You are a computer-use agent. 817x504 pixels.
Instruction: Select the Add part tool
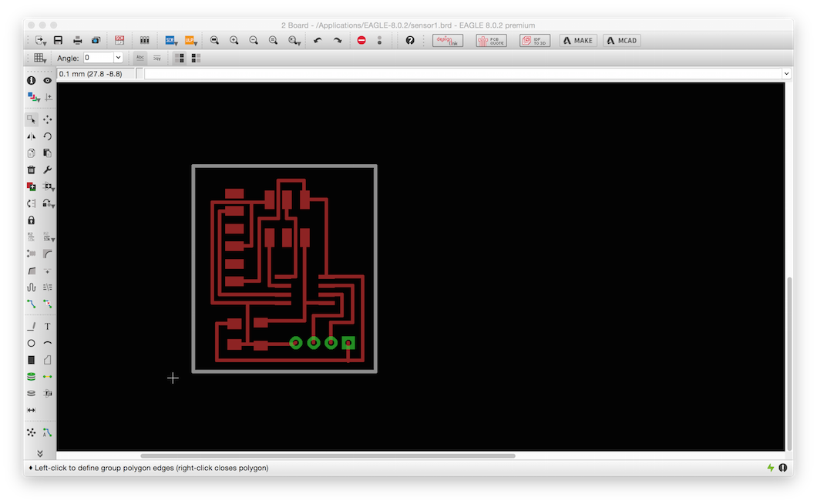32,186
